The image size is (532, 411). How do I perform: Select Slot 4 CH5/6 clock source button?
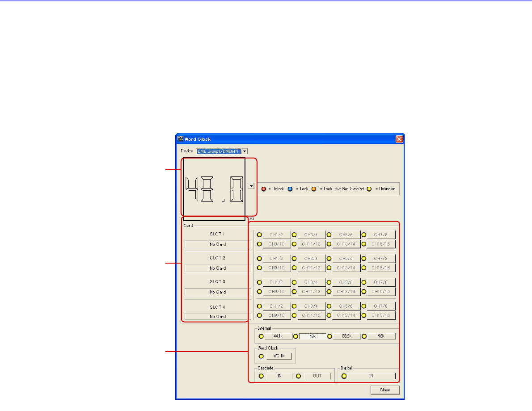[x=346, y=306]
